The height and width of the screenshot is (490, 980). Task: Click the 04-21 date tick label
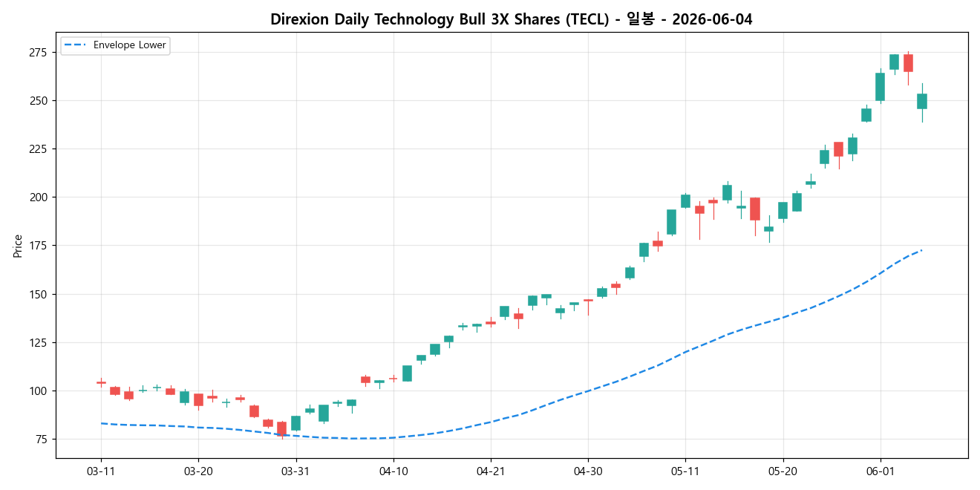click(491, 471)
